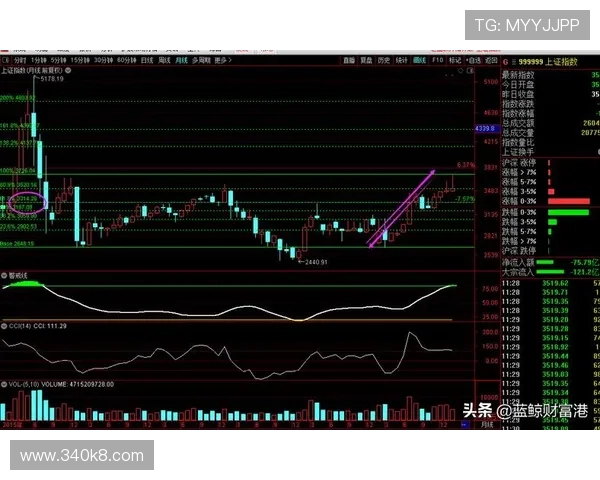Click the first 11:28 3519.62 tick row
Viewport: 600px width, 480px height.
pyautogui.click(x=551, y=284)
